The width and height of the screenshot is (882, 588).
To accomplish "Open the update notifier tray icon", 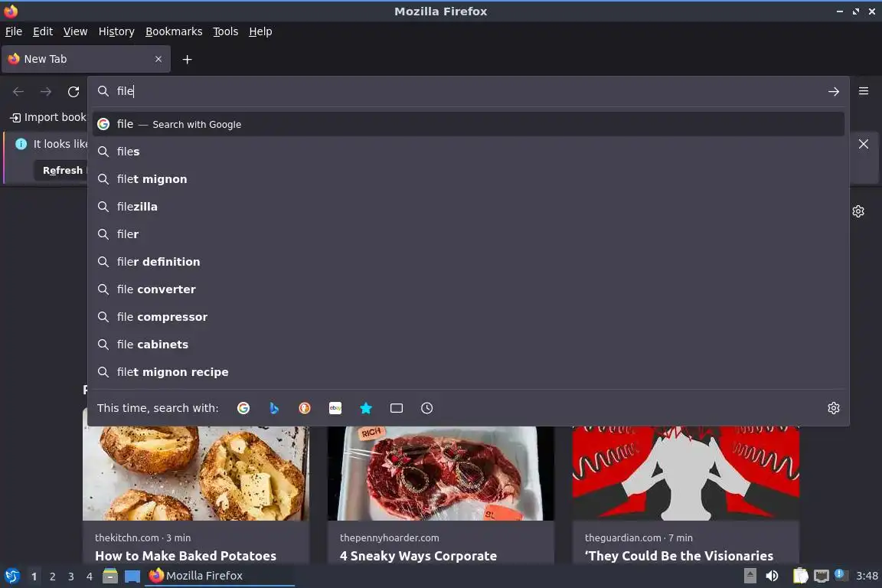I will coord(839,574).
